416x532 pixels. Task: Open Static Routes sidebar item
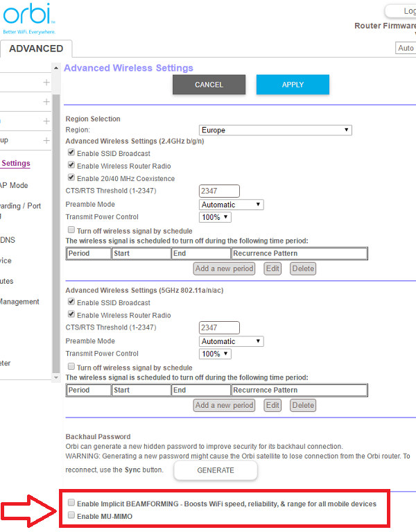click(x=7, y=282)
